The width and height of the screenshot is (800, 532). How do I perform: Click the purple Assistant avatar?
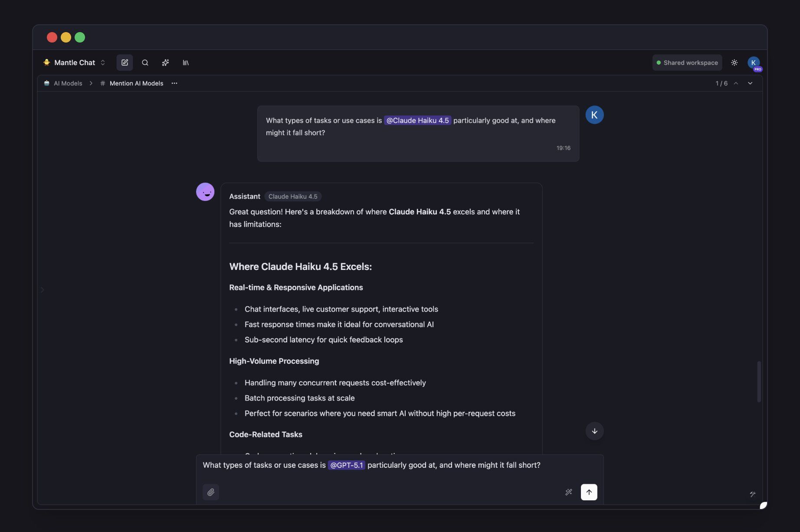coord(205,192)
